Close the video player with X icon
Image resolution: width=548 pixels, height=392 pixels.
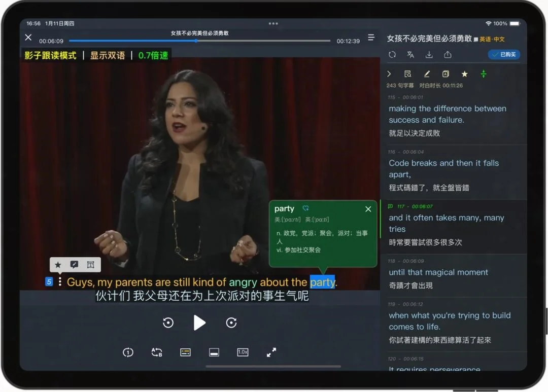(x=28, y=37)
